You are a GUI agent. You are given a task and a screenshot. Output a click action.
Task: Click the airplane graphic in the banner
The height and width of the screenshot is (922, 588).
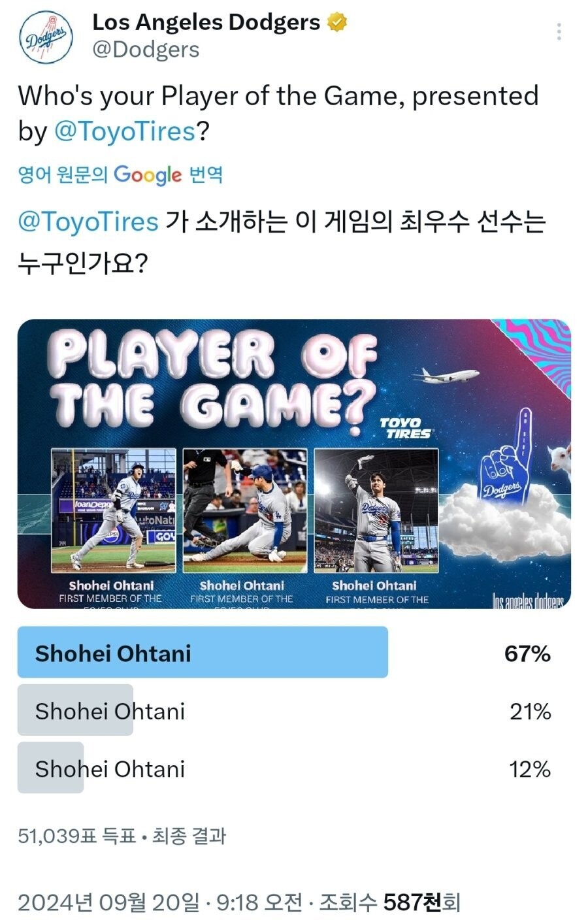(446, 376)
